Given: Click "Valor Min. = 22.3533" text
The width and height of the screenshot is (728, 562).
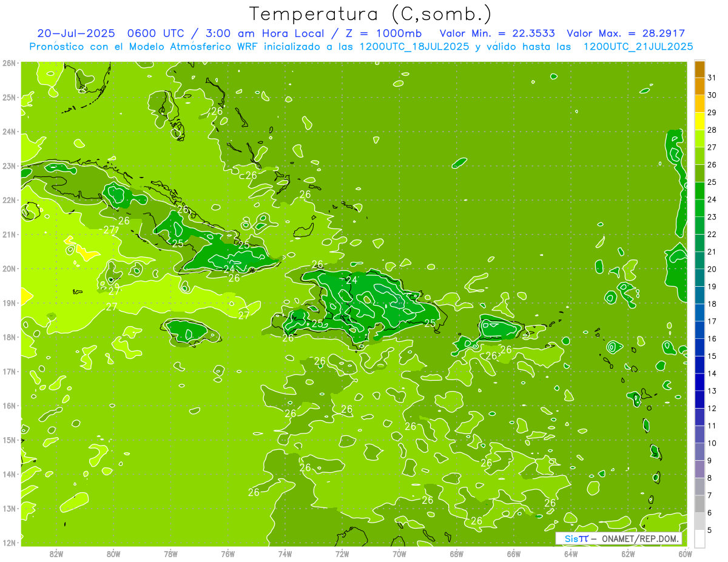Looking at the screenshot, I should (497, 33).
